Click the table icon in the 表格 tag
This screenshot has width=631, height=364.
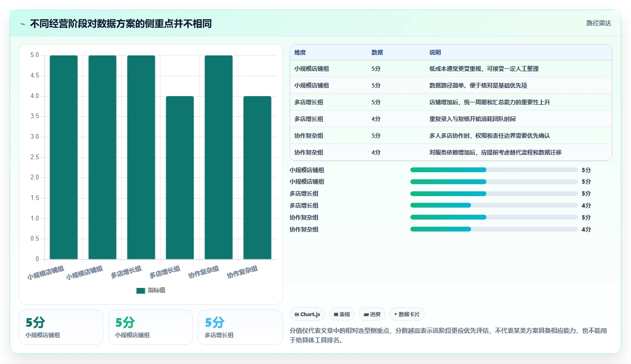336,314
